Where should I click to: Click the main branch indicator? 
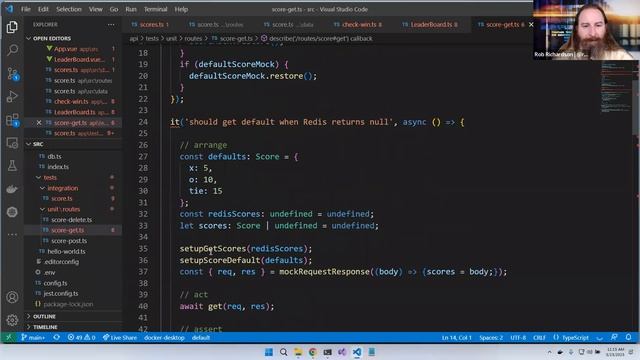33,338
